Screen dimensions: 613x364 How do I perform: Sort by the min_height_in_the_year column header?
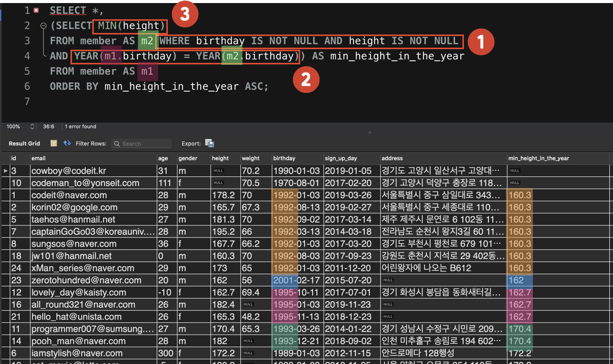558,158
